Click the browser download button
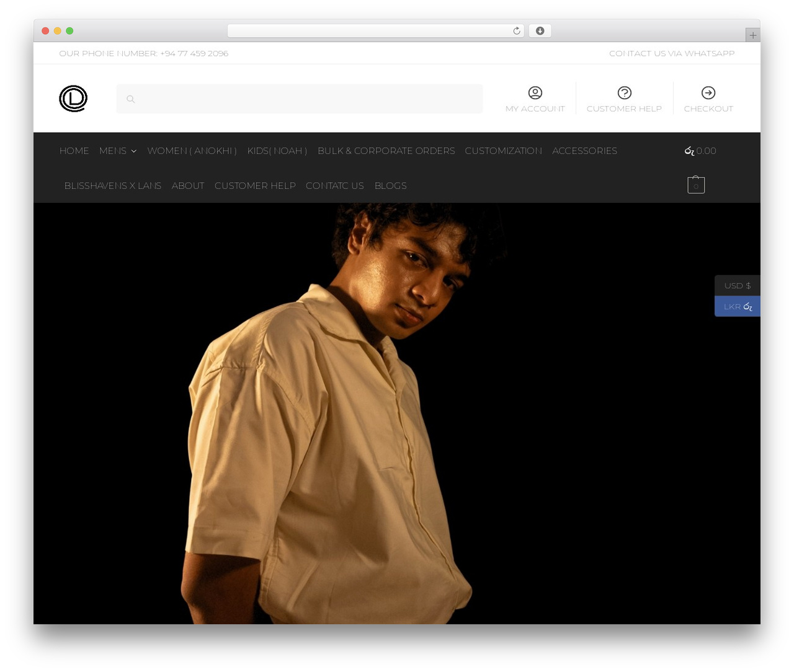The width and height of the screenshot is (794, 672). pos(540,31)
